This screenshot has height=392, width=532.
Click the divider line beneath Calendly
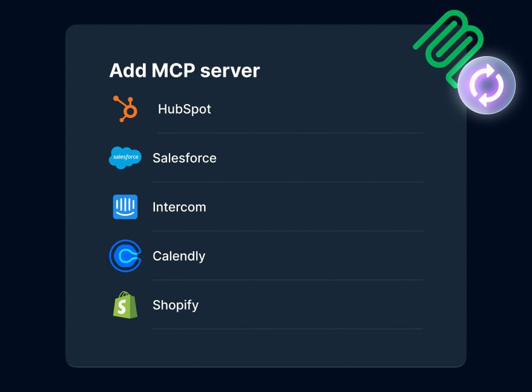(x=287, y=280)
